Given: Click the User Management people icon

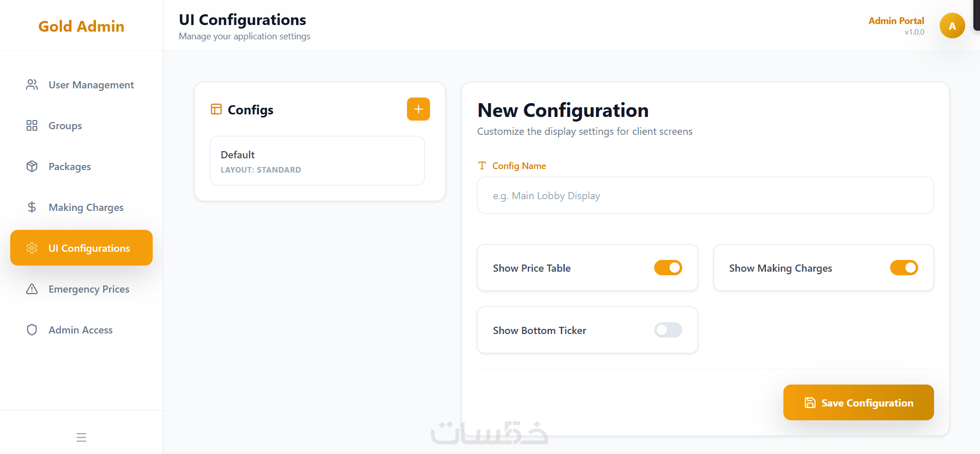Looking at the screenshot, I should 32,85.
